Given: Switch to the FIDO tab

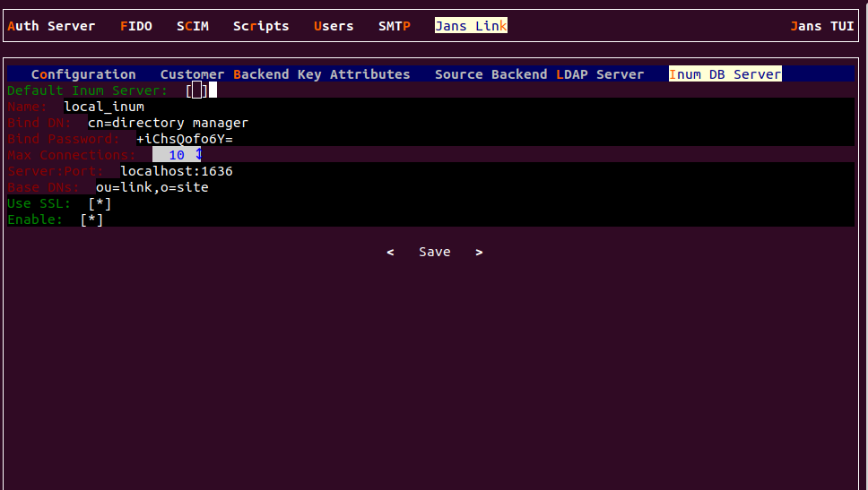Looking at the screenshot, I should [135, 26].
